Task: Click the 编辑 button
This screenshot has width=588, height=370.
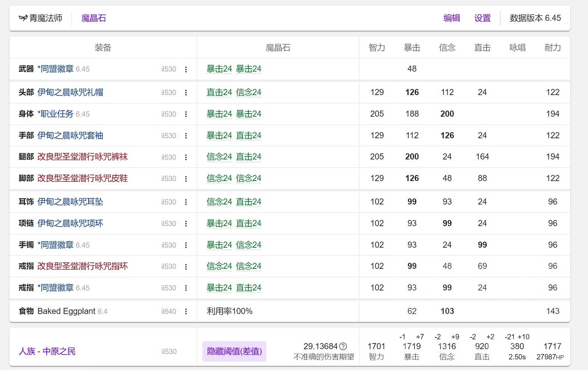Action: tap(452, 18)
